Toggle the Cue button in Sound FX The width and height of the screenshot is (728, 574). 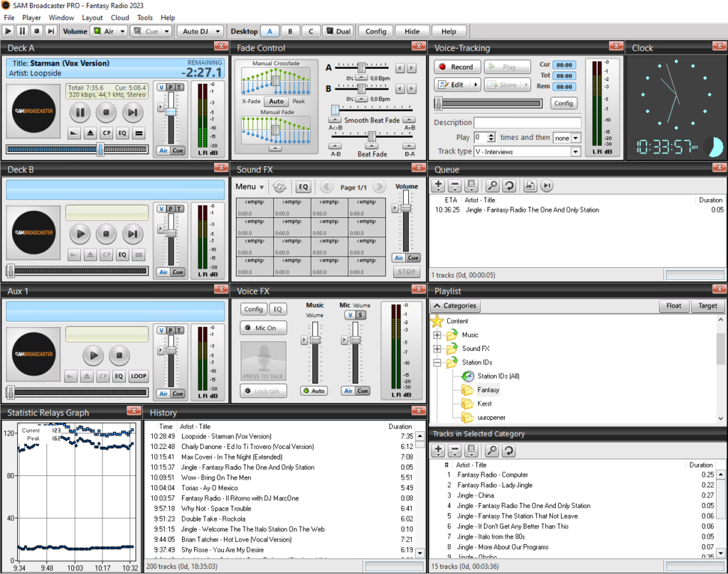click(x=413, y=258)
